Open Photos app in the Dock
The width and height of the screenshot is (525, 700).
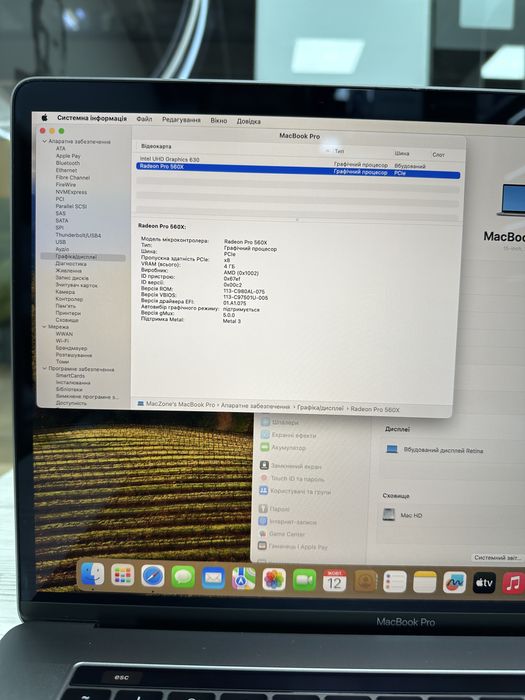pyautogui.click(x=274, y=579)
